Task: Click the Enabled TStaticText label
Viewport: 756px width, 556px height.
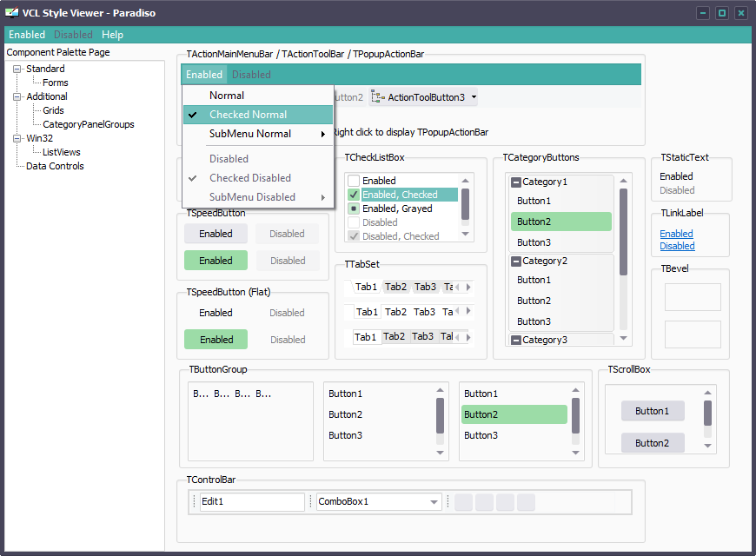Action: 676,176
